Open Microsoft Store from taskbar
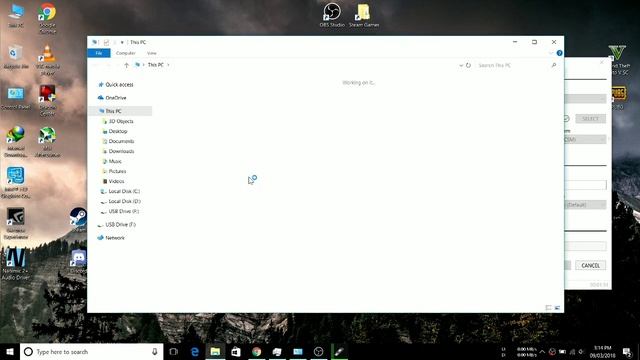 (236, 351)
